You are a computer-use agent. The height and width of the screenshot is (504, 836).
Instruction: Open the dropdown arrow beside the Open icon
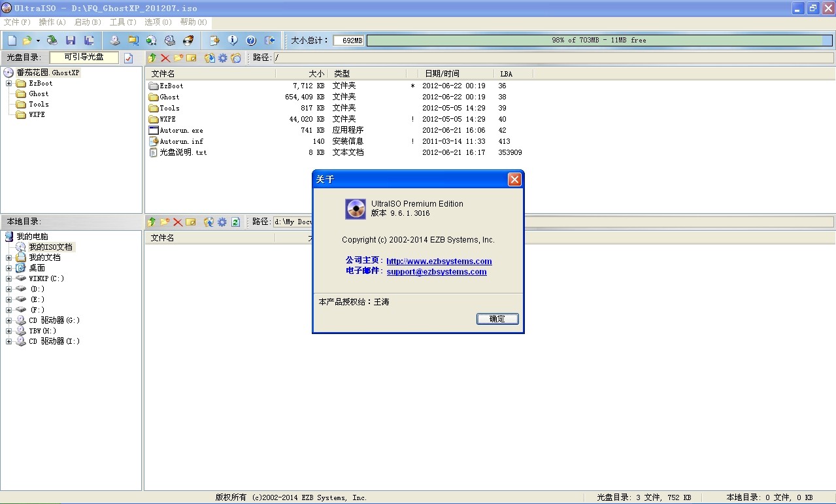point(38,41)
